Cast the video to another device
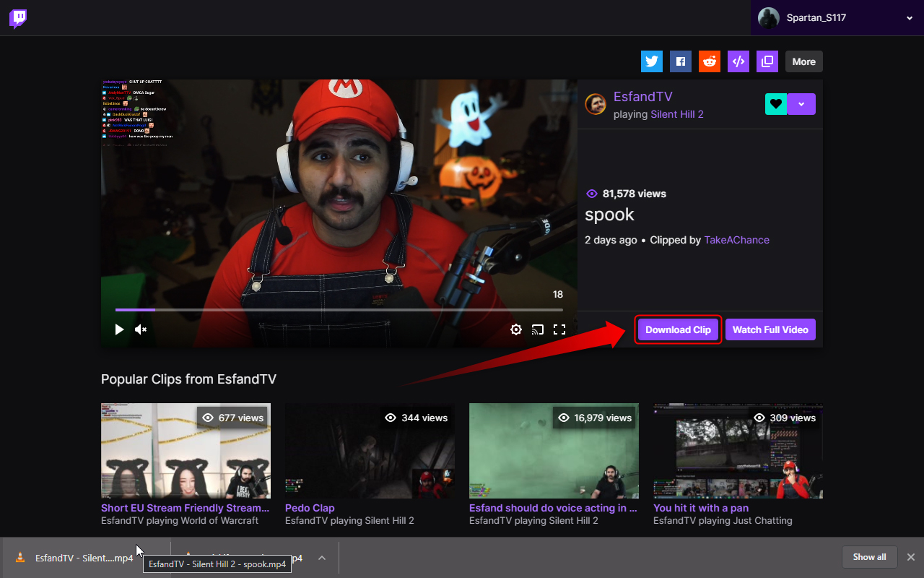The height and width of the screenshot is (578, 924). pyautogui.click(x=537, y=329)
